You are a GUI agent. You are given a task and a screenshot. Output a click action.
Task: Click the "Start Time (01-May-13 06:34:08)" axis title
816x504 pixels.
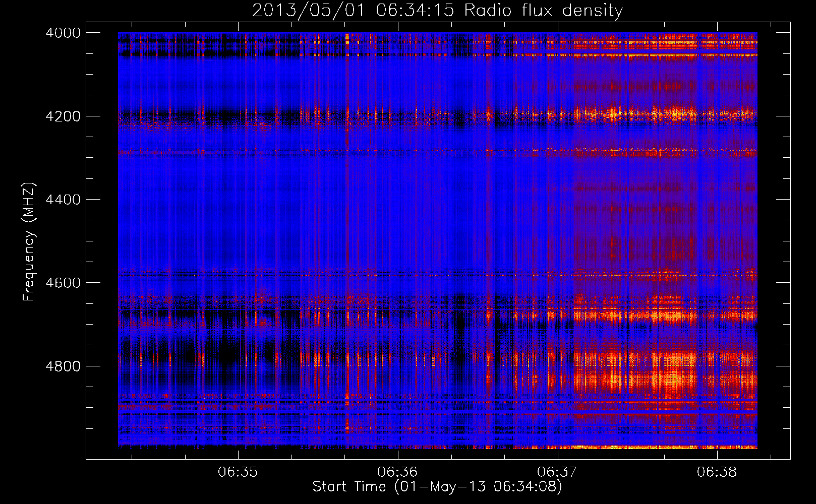pos(437,487)
